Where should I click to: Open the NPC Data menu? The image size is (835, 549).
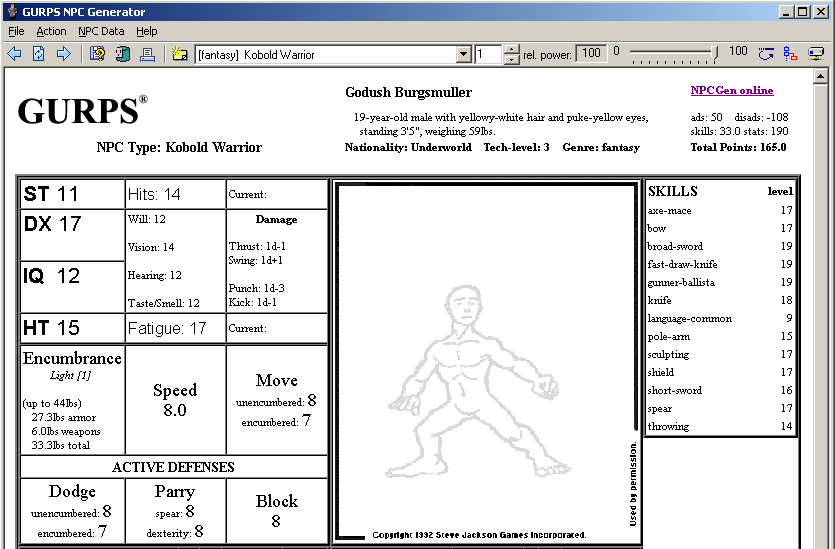(x=101, y=31)
